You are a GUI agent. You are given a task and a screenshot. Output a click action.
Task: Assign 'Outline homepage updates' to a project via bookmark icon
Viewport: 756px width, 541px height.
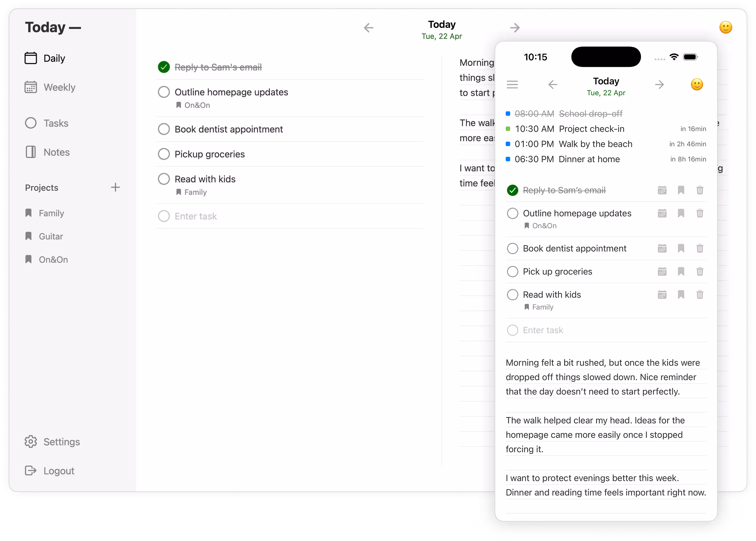[681, 213]
